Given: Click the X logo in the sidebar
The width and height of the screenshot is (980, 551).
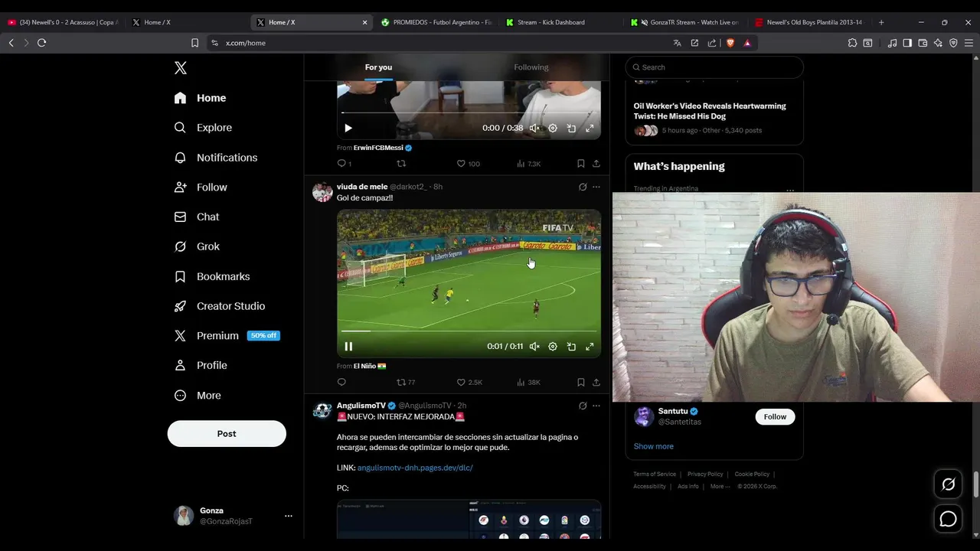Looking at the screenshot, I should [x=181, y=68].
